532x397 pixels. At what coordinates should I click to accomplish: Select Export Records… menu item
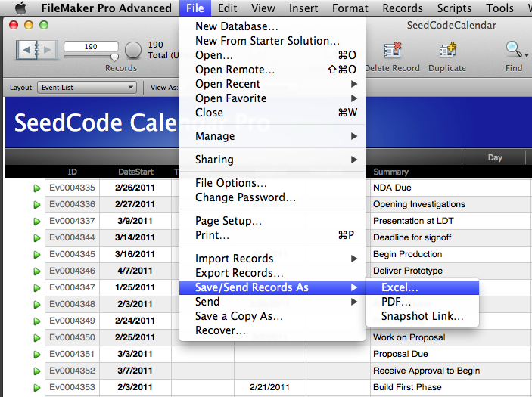(x=272, y=273)
